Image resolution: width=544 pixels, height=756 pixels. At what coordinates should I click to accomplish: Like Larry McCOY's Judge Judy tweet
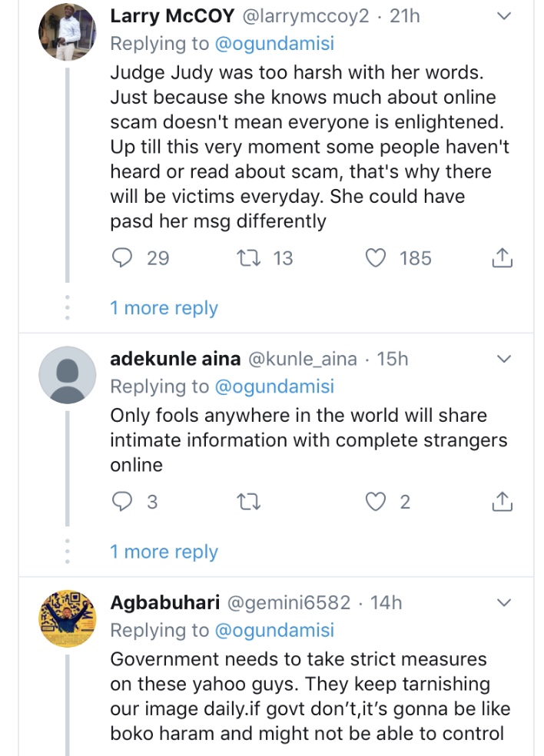click(376, 258)
